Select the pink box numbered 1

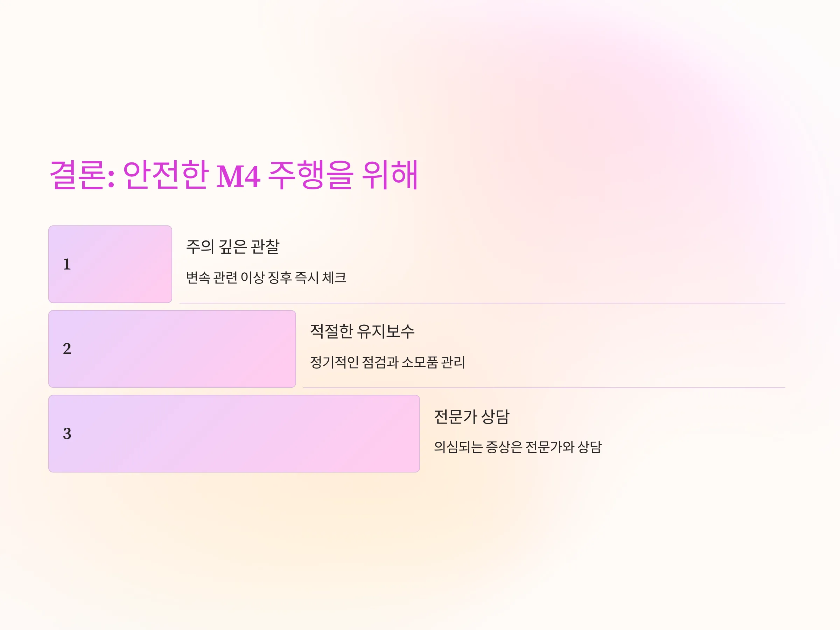point(110,264)
